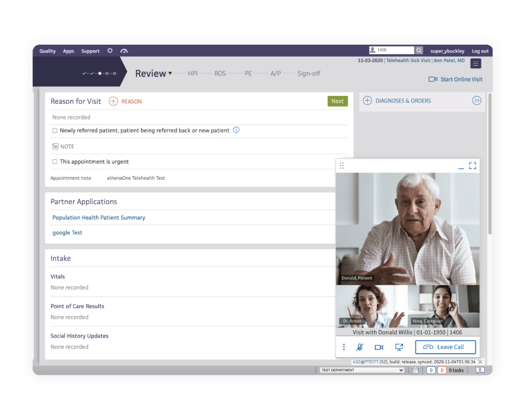Select the Nina, Caregiver video thumbnail
The width and height of the screenshot is (526, 420).
443,307
